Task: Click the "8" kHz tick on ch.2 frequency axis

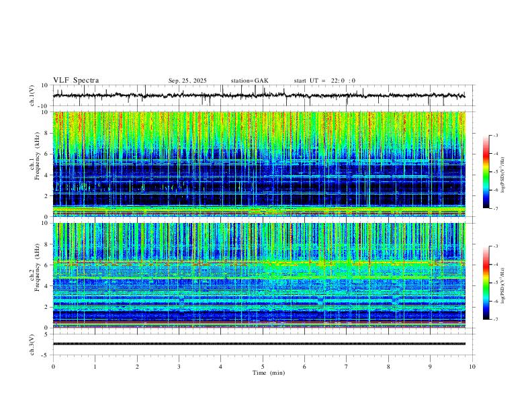Action: (46, 244)
